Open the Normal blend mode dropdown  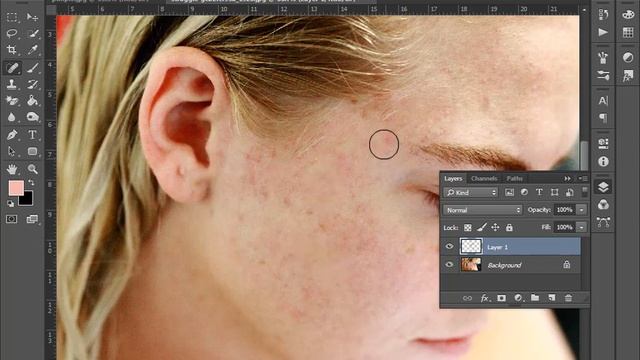pos(482,210)
